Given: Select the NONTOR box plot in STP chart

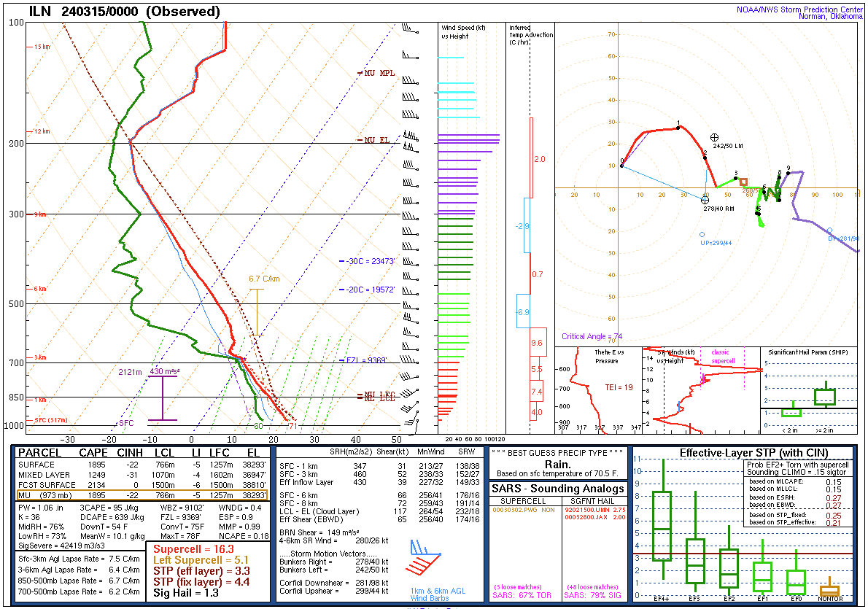Looking at the screenshot, I should pyautogui.click(x=829, y=587).
